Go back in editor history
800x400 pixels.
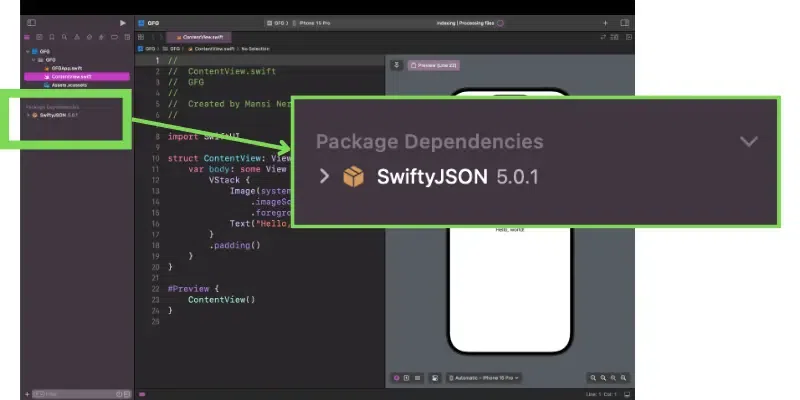(154, 37)
